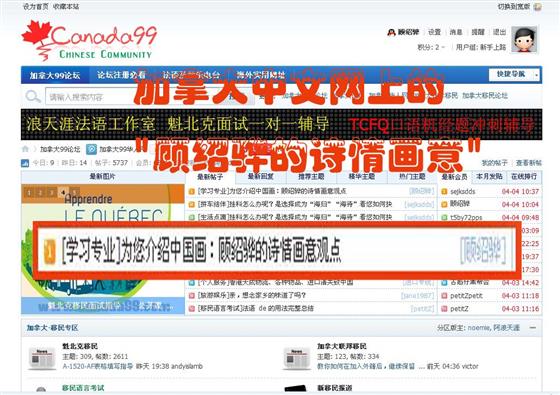Image resolution: width=560 pixels, height=395 pixels.
Task: Switch to the 最新回复 tab
Action: coord(261,176)
